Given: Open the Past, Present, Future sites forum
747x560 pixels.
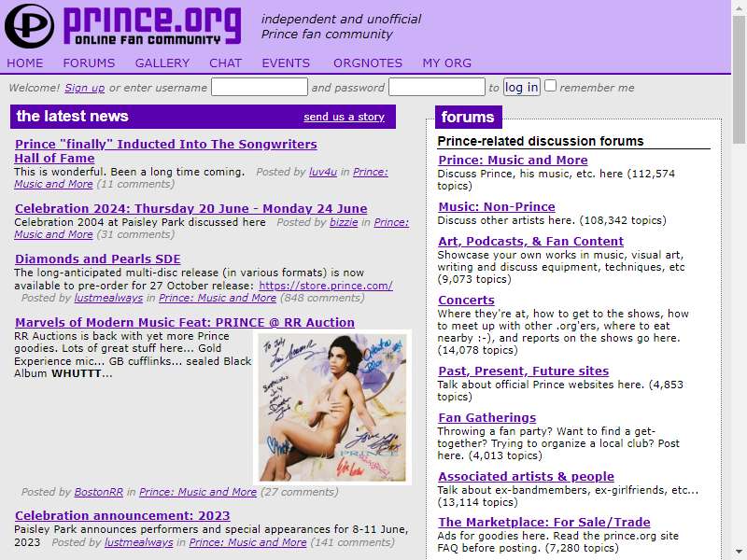Looking at the screenshot, I should pyautogui.click(x=524, y=371).
